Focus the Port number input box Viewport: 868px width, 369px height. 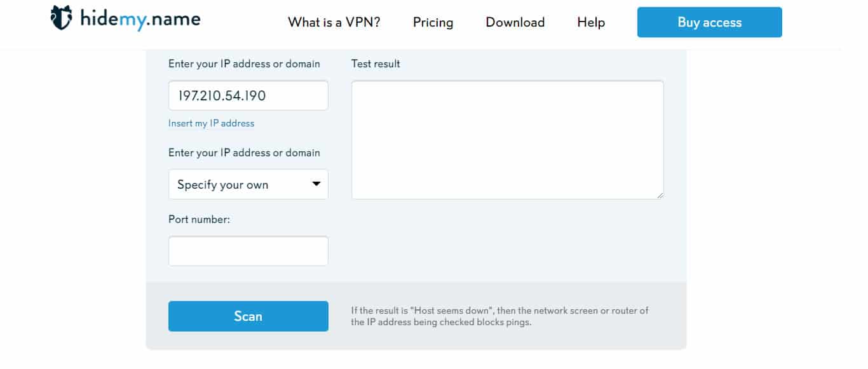click(248, 251)
